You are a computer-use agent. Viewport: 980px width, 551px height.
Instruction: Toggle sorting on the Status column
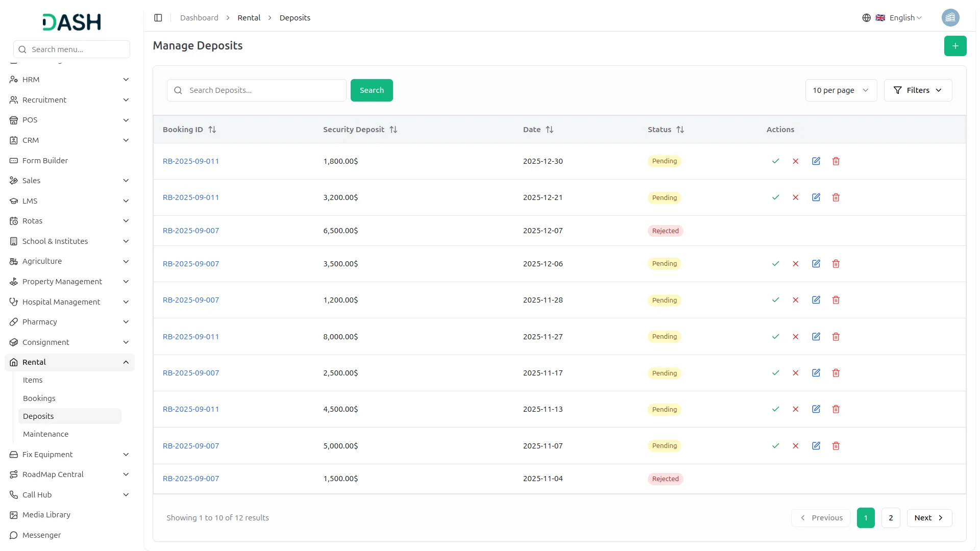pyautogui.click(x=681, y=129)
